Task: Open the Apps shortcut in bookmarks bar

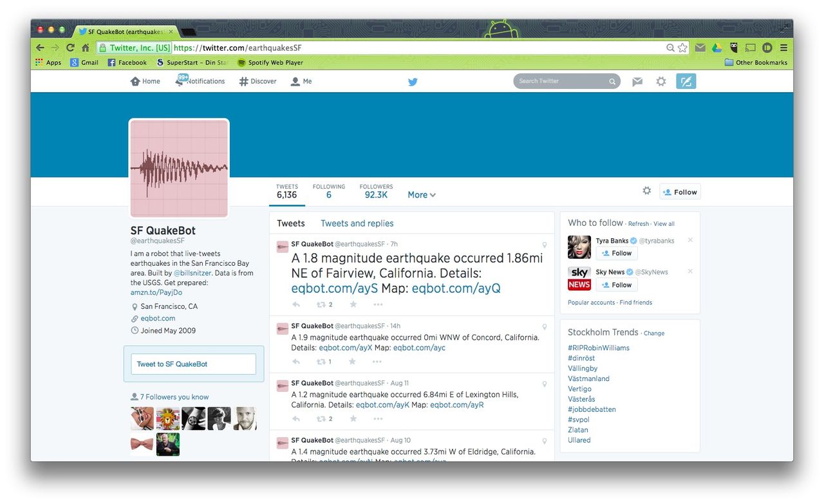Action: click(x=48, y=62)
